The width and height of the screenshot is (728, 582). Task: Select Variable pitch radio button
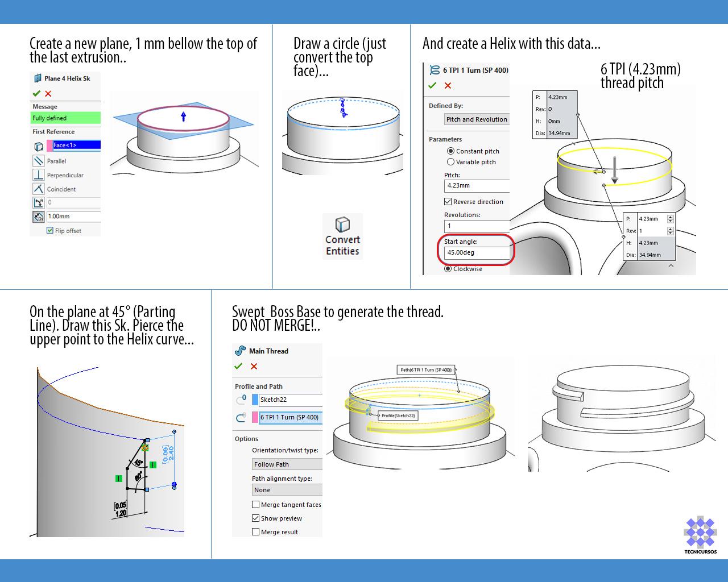pyautogui.click(x=450, y=162)
